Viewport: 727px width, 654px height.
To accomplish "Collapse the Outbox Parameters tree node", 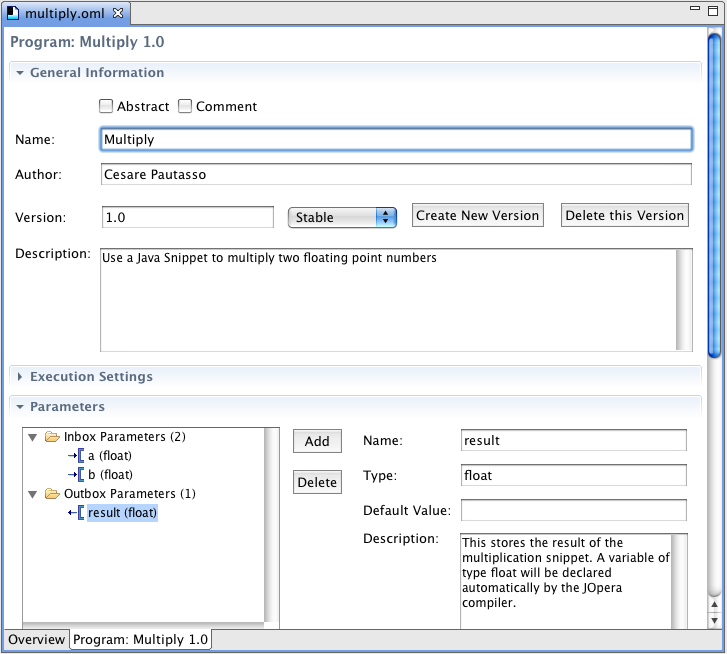I will 32,494.
